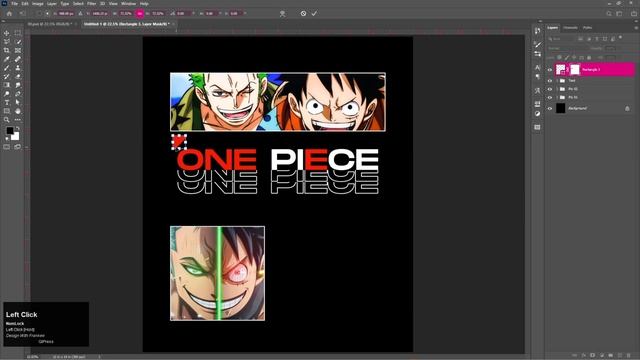Delete layer trash button
Viewport: 640px width, 360px height.
(629, 356)
